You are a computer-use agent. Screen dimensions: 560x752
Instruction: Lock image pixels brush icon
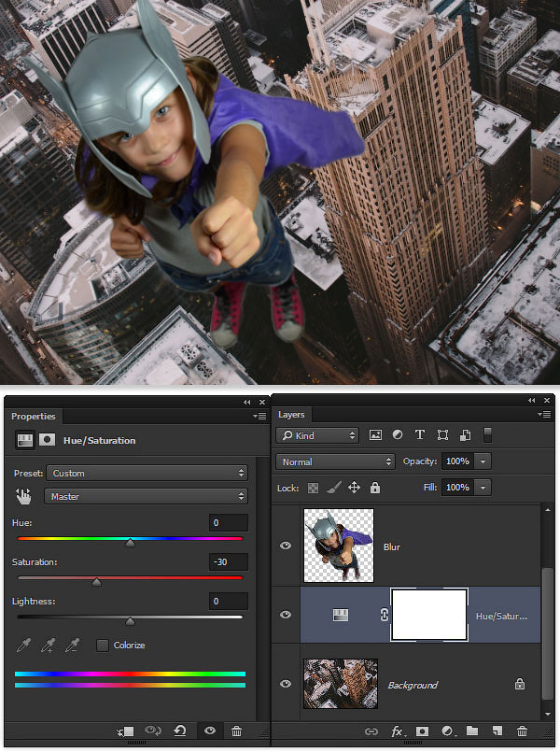(x=334, y=488)
